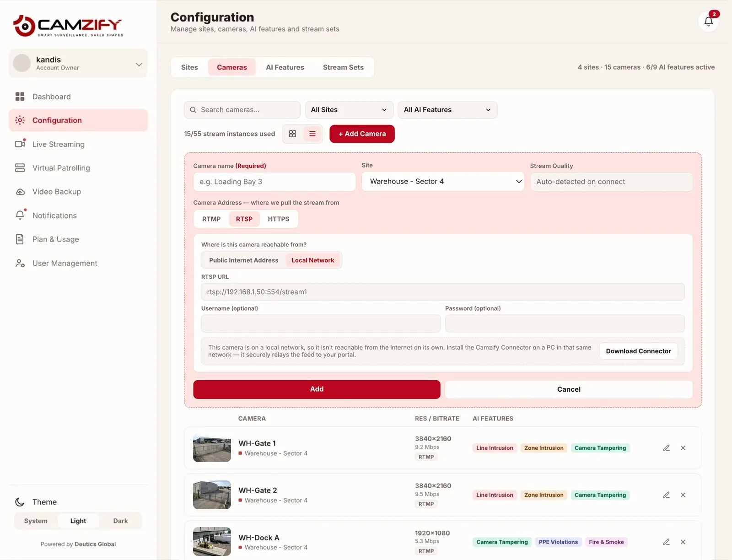Click PPE Violations tag on WH-Dock A
Screen dimensions: 732x560
click(558, 542)
